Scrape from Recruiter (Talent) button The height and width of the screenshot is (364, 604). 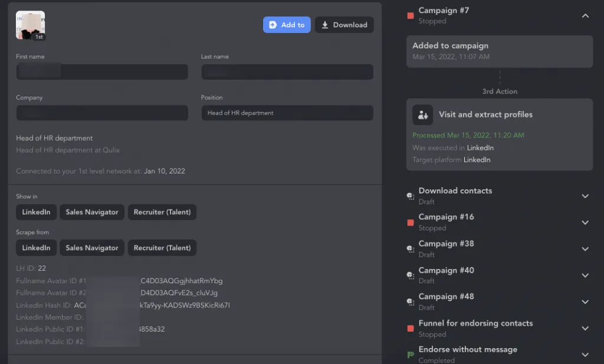162,248
